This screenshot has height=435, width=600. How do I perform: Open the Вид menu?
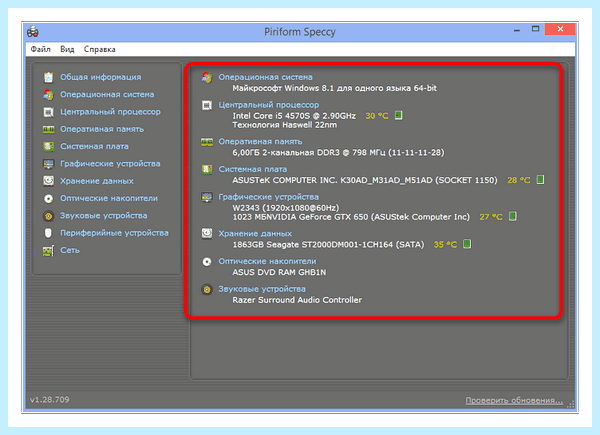(67, 49)
